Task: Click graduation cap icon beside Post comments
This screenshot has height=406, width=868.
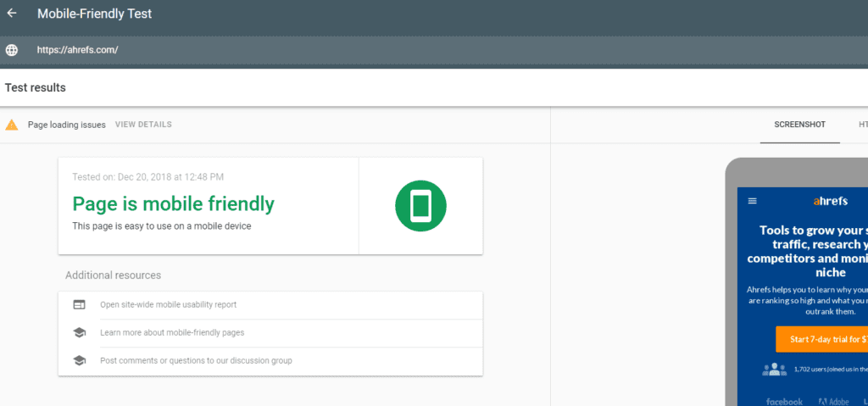Action: click(79, 360)
